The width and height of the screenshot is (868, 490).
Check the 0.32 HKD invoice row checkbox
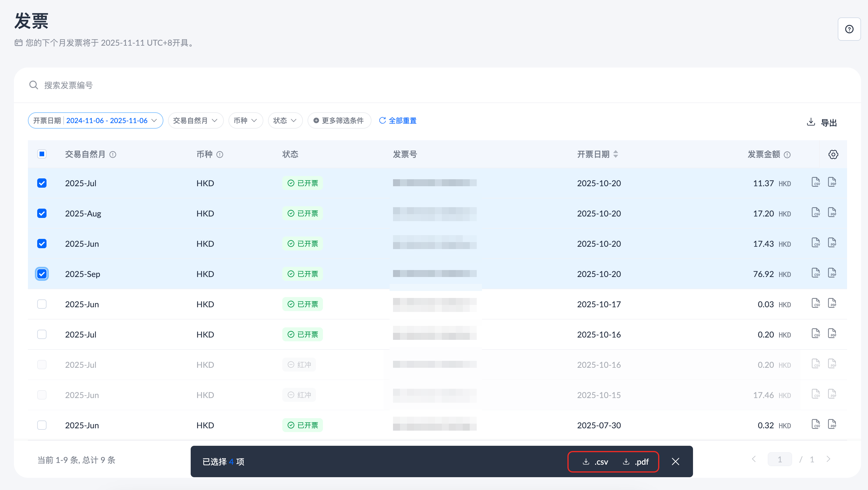[x=42, y=425]
